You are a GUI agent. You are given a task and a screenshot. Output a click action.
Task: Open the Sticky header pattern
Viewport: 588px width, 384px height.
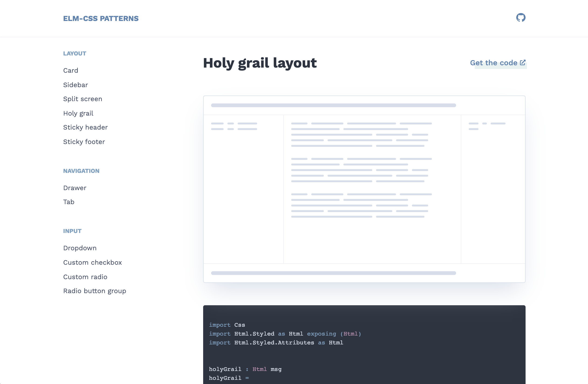pyautogui.click(x=85, y=127)
